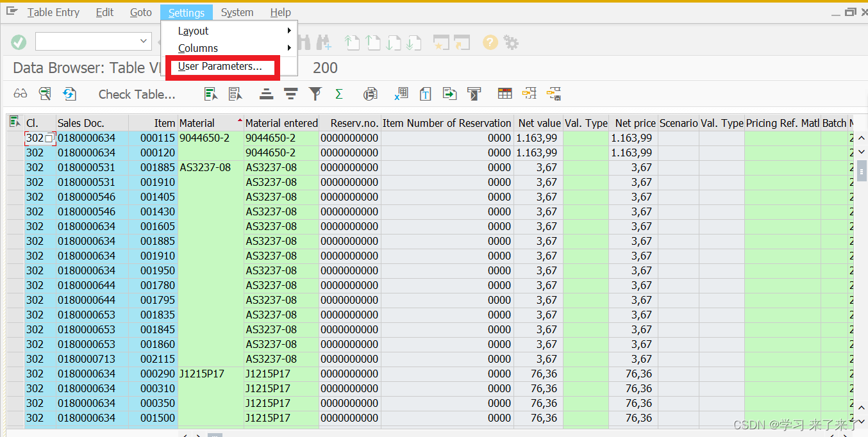Go to next page arrow icon
The width and height of the screenshot is (868, 437).
(393, 42)
